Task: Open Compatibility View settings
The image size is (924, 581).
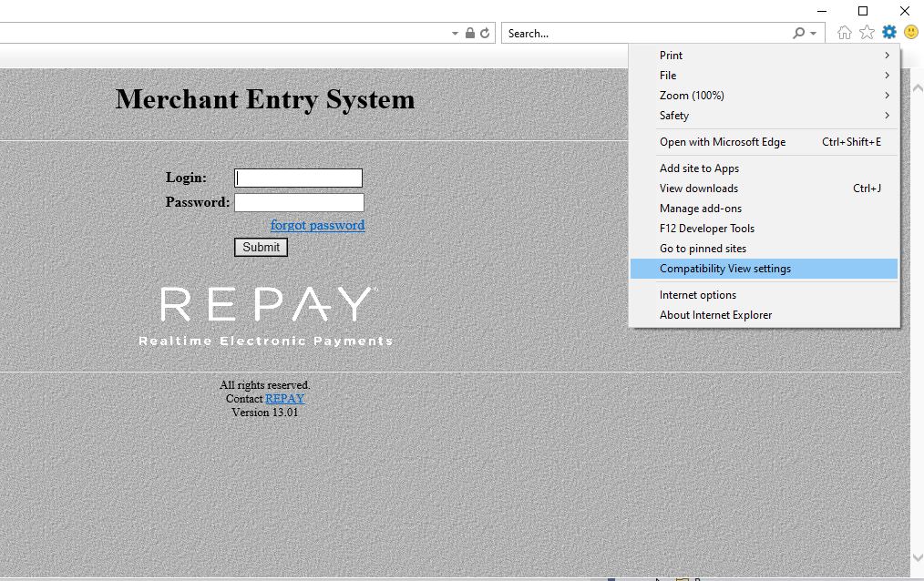Action: pyautogui.click(x=764, y=269)
